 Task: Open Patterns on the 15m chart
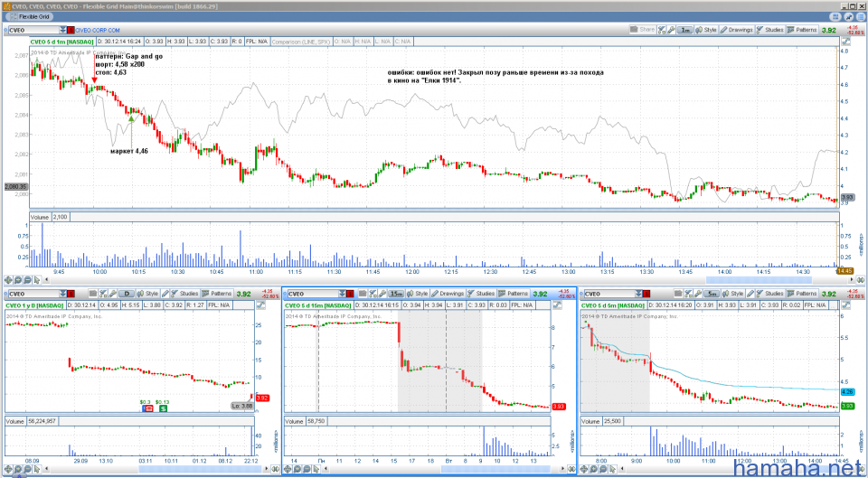pyautogui.click(x=514, y=294)
